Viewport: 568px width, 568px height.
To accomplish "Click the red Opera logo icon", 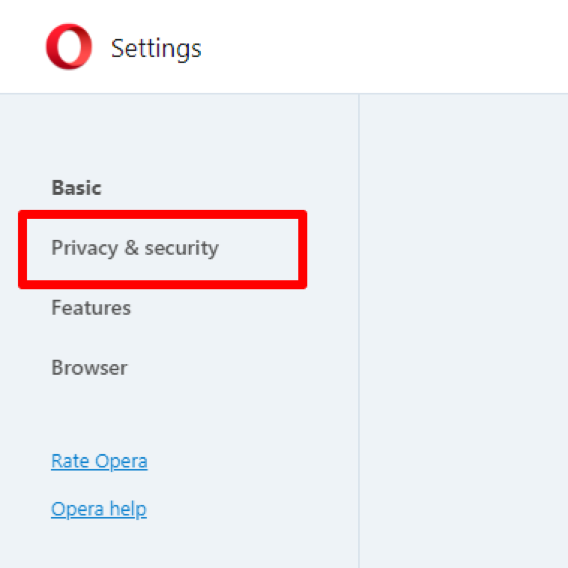I will pyautogui.click(x=69, y=47).
